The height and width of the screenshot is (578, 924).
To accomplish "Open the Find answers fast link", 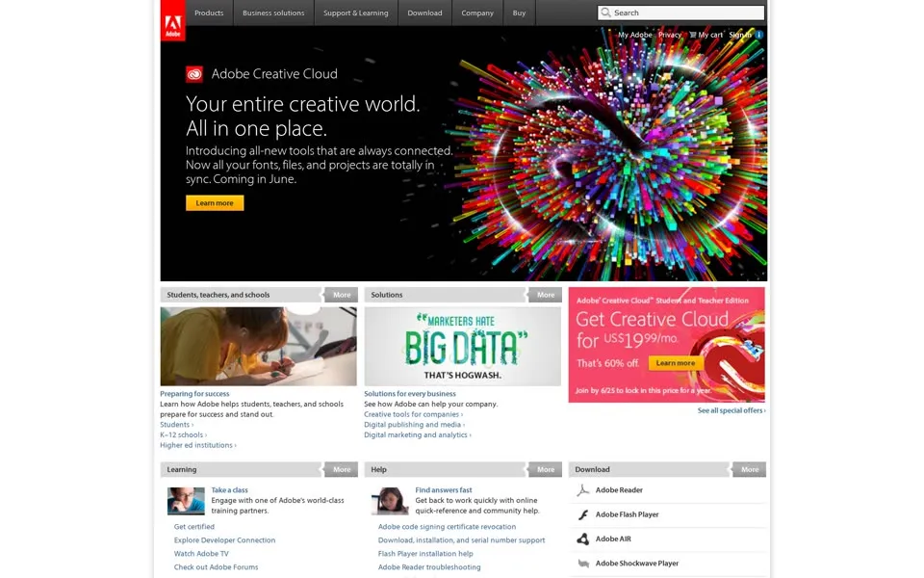I will coord(443,490).
